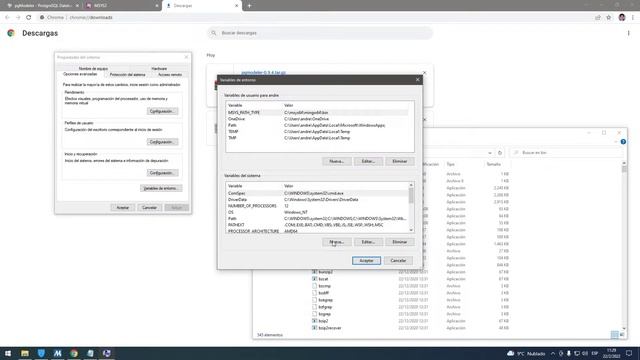Sort Explorer files by Tamaño column
This screenshot has height=360, width=640.
point(493,164)
